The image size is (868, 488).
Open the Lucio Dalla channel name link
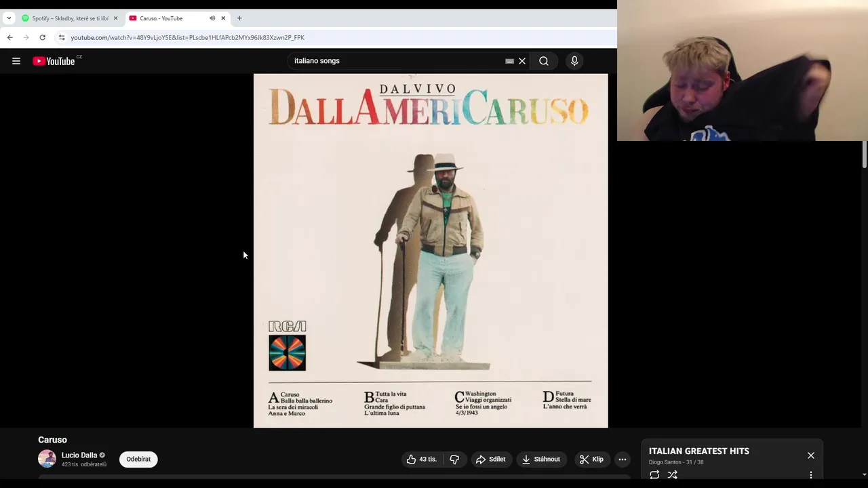tap(79, 455)
